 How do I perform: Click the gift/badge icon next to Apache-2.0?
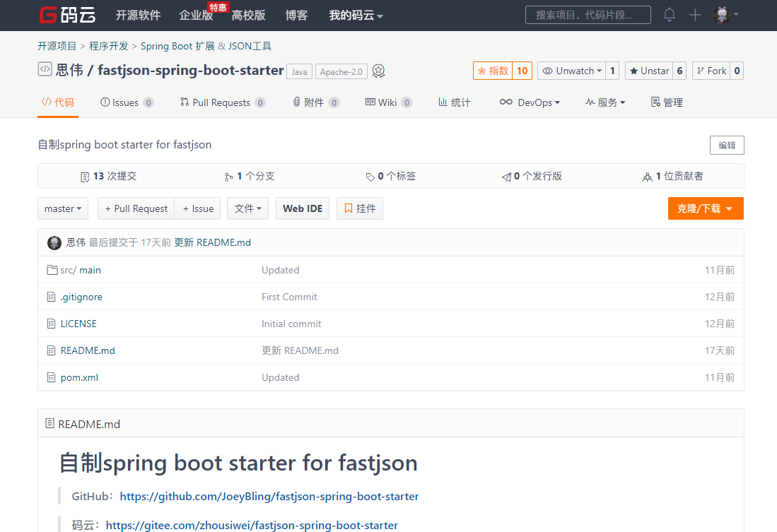coord(378,71)
